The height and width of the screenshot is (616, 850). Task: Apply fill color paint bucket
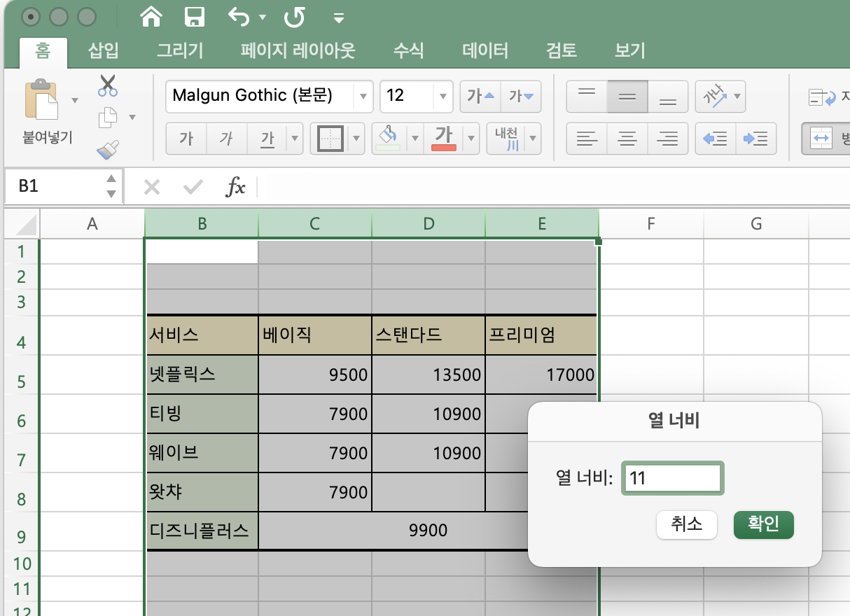388,138
